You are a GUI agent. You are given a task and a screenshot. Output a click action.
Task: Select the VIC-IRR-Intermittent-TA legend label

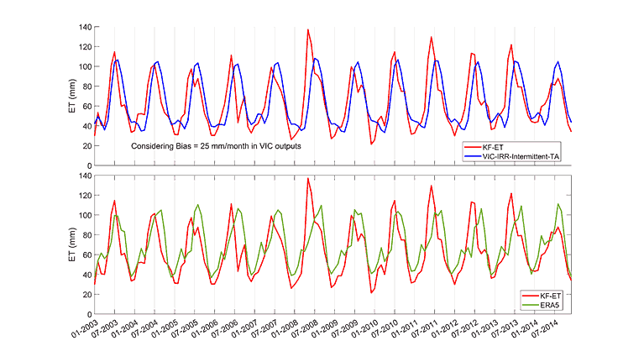tap(521, 156)
